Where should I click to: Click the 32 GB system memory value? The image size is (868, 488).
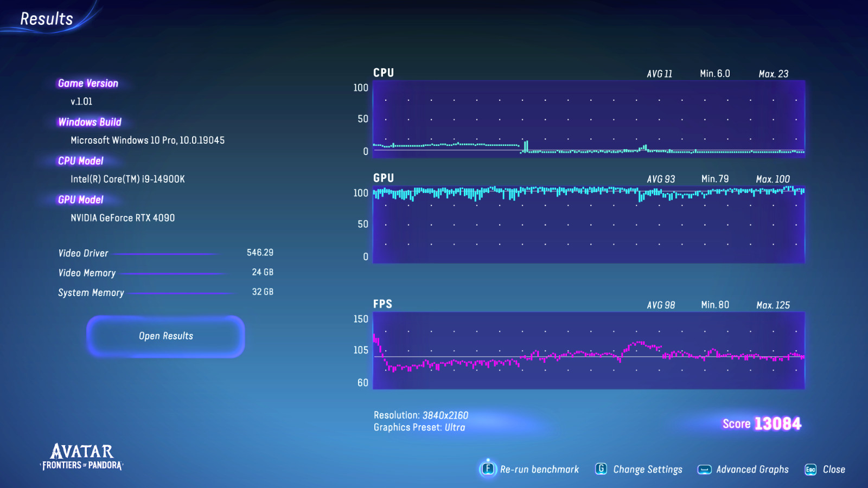(263, 292)
